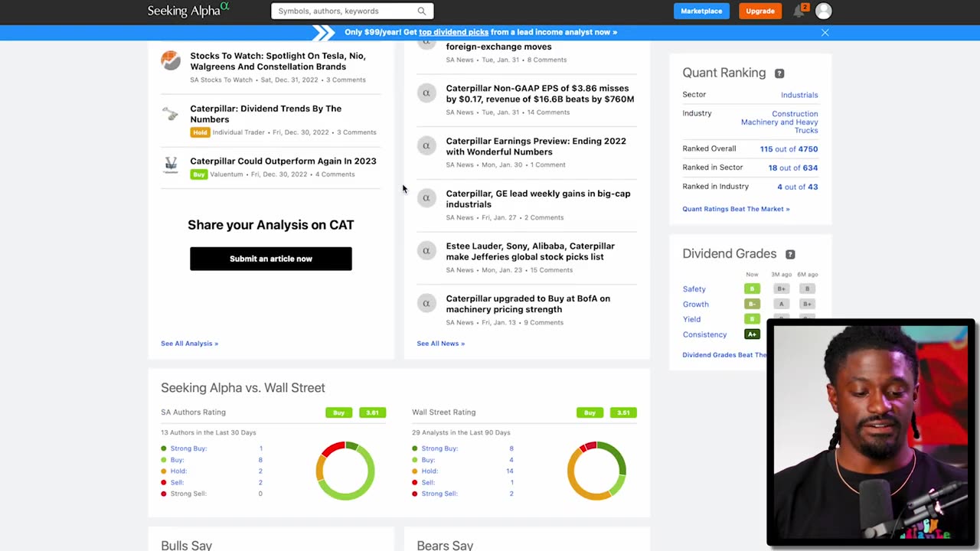Click the SA Authors Buy rating badge
Screen dimensions: 980x551
(338, 412)
